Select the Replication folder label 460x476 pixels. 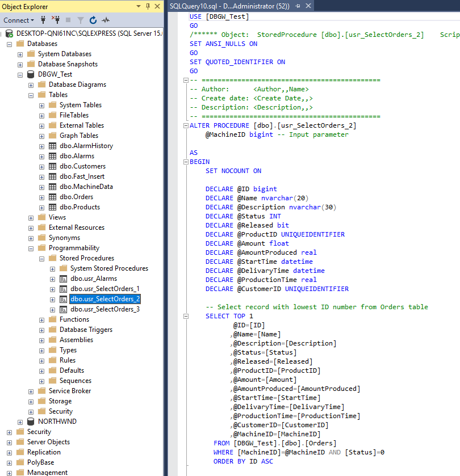pyautogui.click(x=44, y=452)
